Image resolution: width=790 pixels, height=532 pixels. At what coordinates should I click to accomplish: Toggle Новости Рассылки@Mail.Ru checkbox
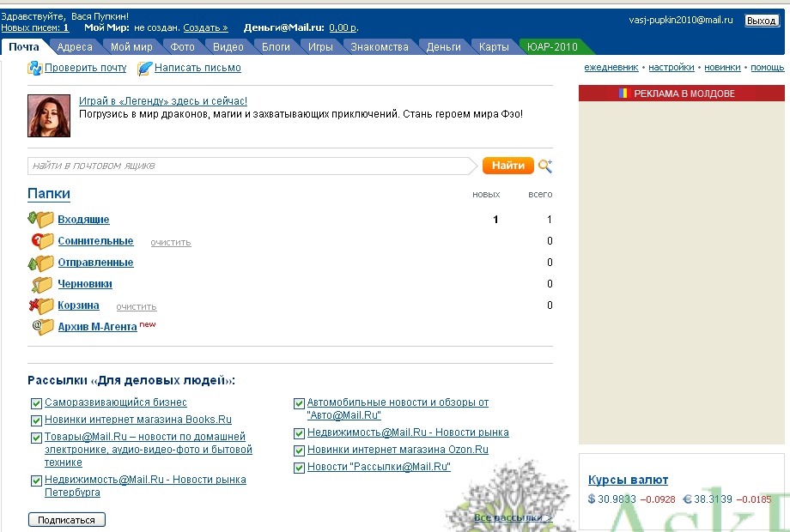[x=299, y=468]
